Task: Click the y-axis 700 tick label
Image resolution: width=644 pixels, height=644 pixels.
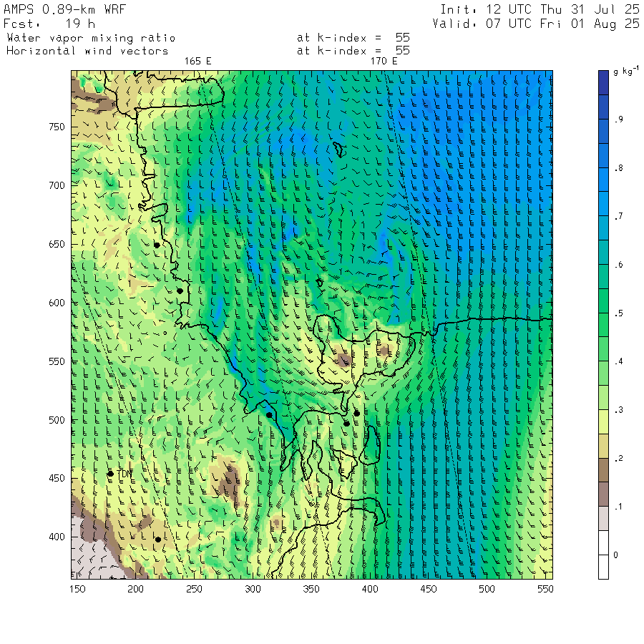Action: tap(57, 185)
